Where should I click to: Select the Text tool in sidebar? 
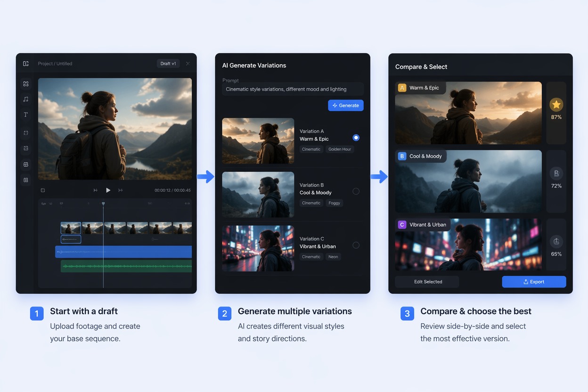(x=26, y=114)
